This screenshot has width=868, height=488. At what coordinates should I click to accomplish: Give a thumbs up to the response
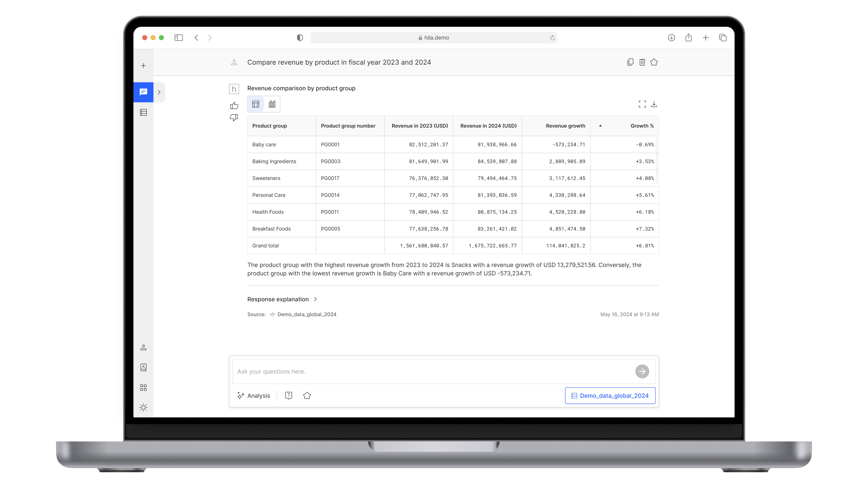point(234,106)
